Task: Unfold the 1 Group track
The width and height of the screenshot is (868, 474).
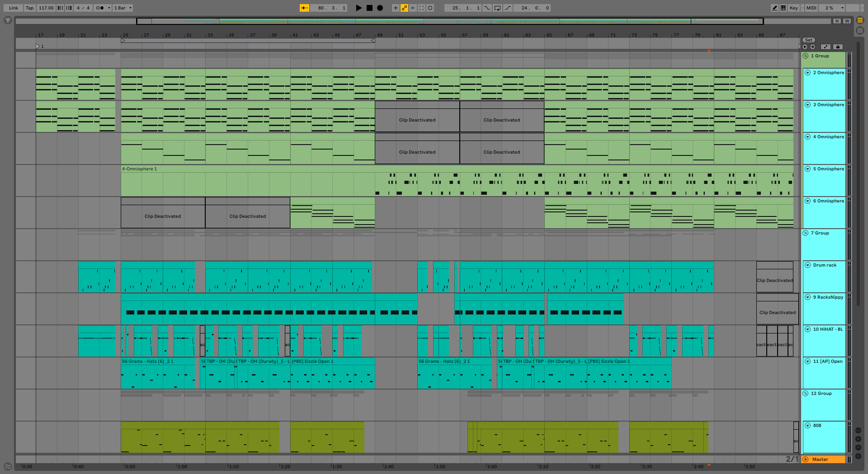Action: click(x=806, y=56)
